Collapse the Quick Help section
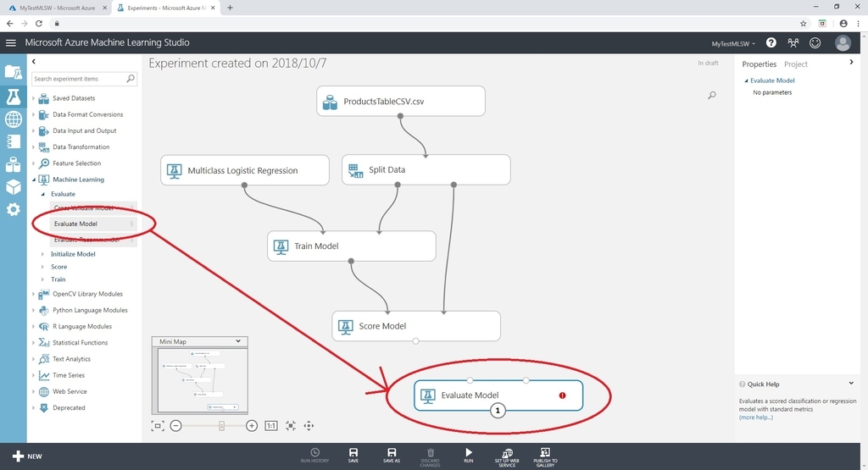This screenshot has width=868, height=470. 851,383
